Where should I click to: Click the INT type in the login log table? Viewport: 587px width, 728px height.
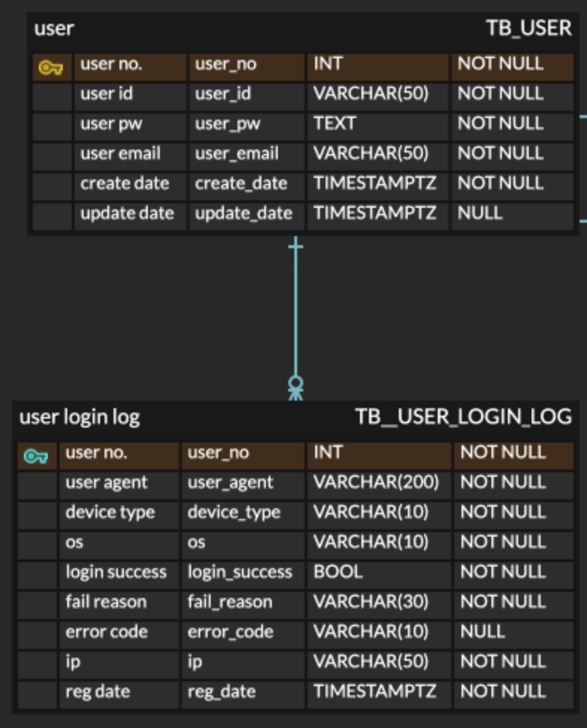click(379, 457)
